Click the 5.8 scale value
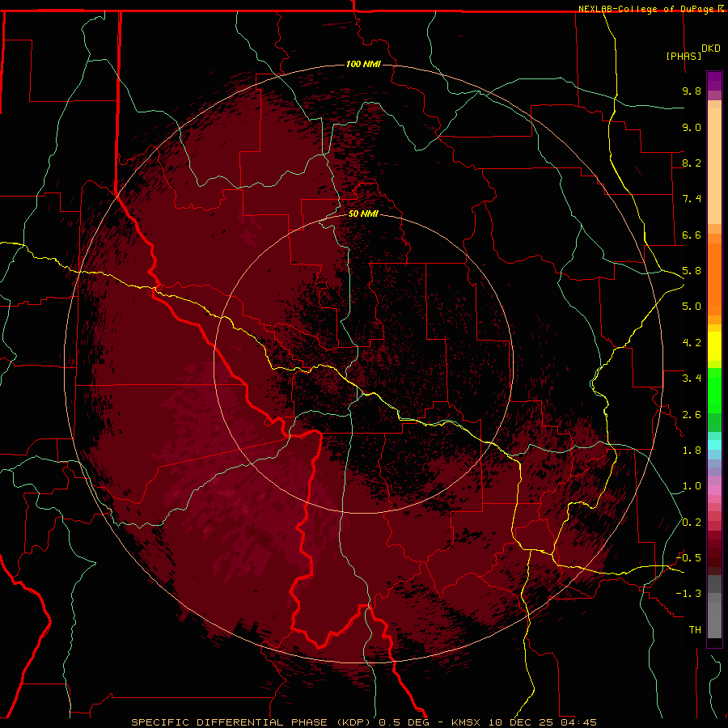Viewport: 728px width, 728px height. (x=692, y=271)
